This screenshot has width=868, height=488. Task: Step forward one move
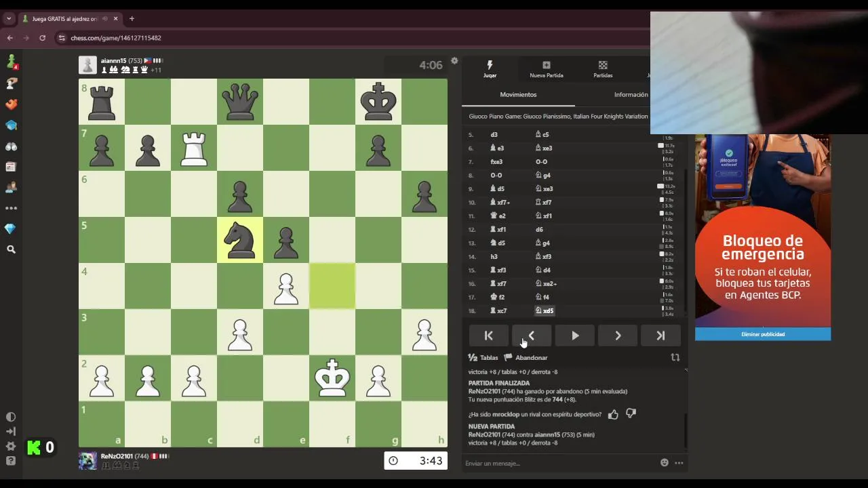618,335
